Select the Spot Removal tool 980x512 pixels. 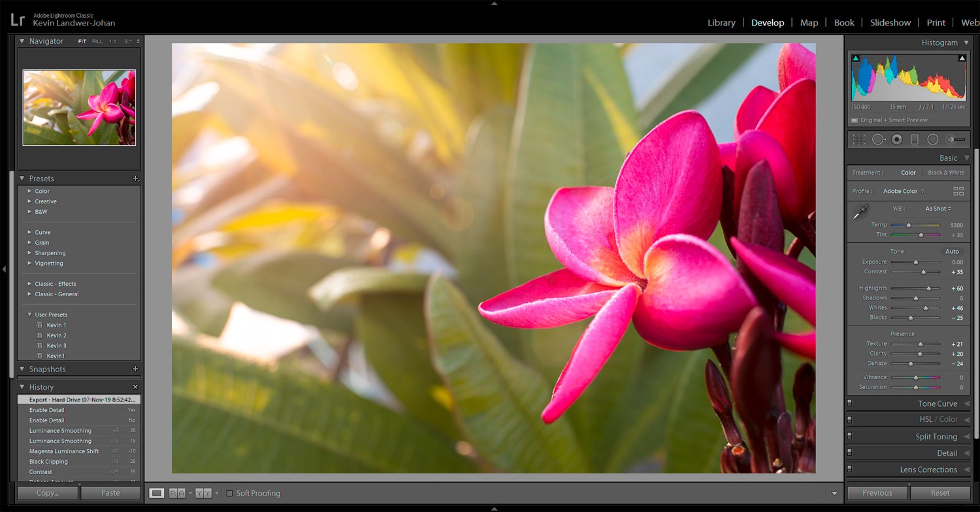coord(878,139)
